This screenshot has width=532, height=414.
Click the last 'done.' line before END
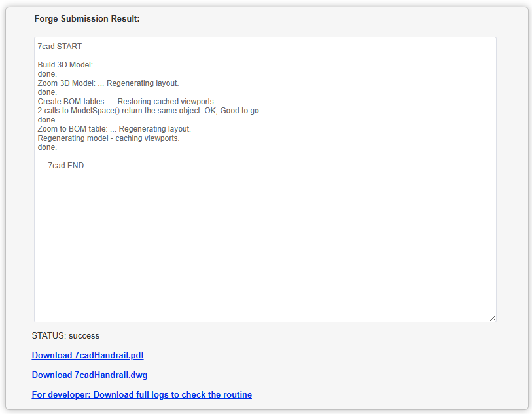[47, 147]
